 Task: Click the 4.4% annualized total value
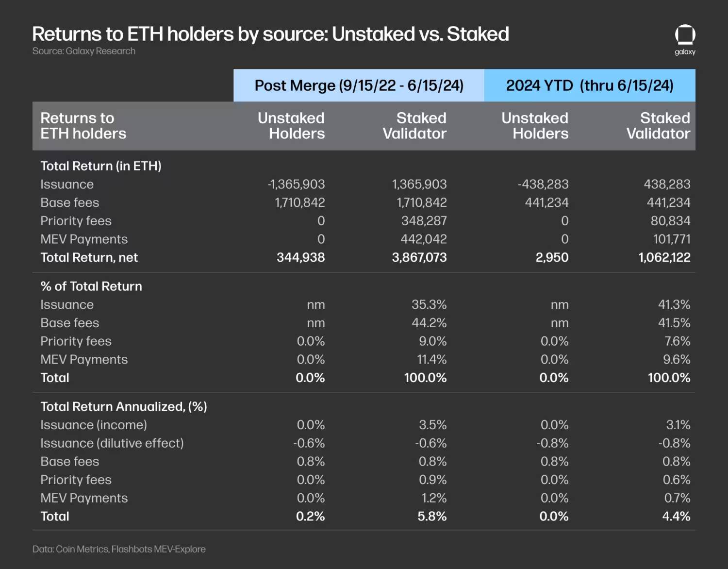coord(676,516)
